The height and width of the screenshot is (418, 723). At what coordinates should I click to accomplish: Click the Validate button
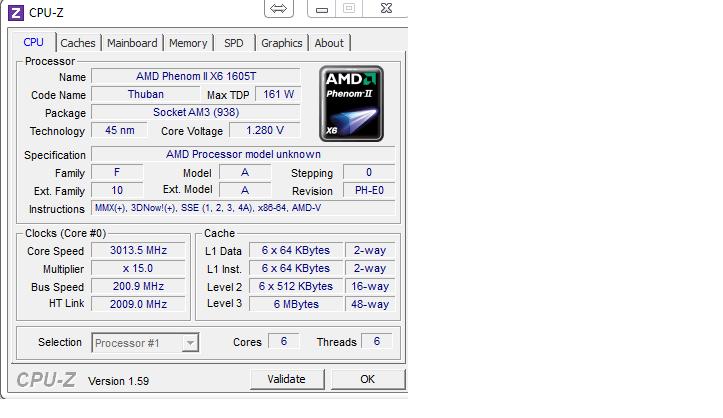[286, 379]
